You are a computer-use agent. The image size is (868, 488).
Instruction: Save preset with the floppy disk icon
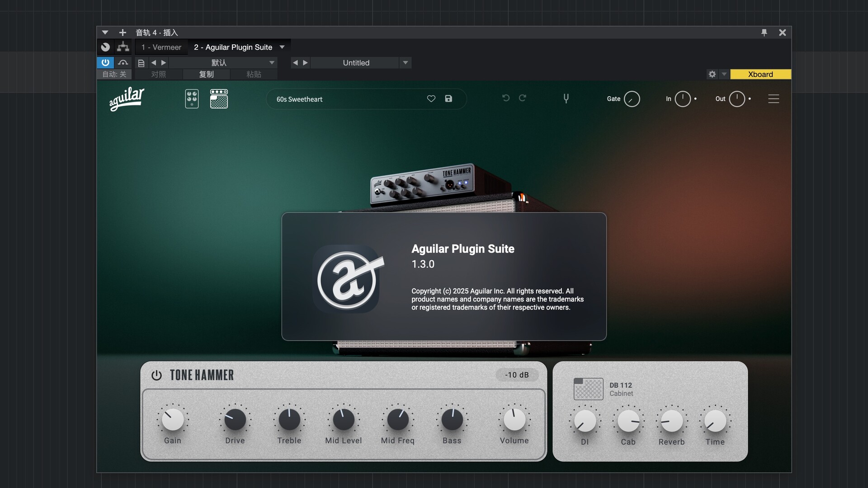tap(448, 99)
